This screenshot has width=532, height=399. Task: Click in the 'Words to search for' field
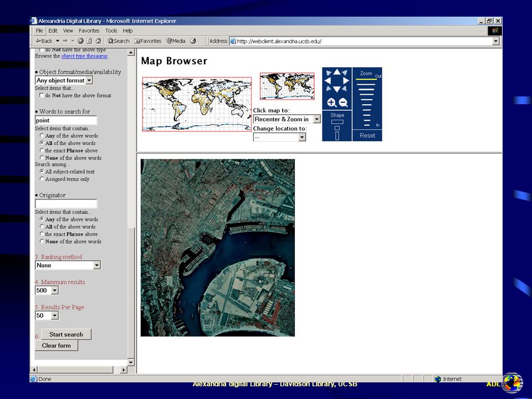[x=66, y=120]
